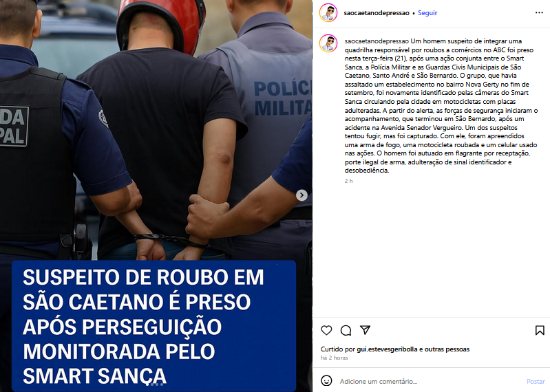Show list of outras pessoas who liked

tap(447, 349)
